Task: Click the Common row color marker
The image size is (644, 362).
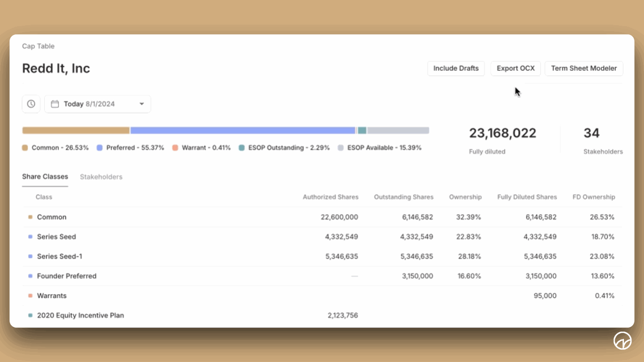Action: click(30, 217)
